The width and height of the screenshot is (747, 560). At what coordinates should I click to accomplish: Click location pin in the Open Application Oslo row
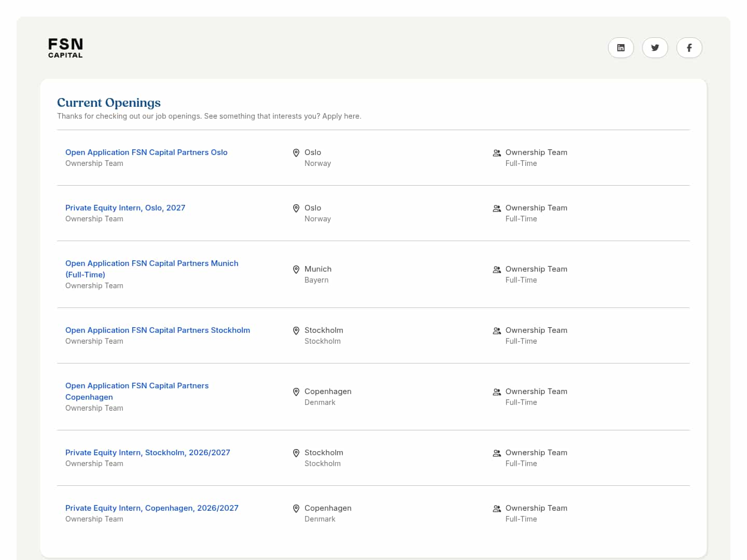pos(296,153)
